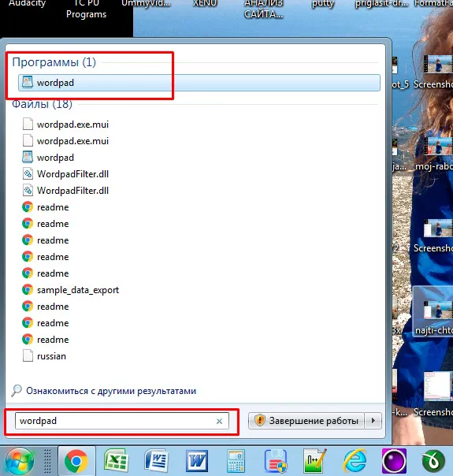The image size is (453, 476).
Task: Click the Завершение работы button
Action: point(306,421)
